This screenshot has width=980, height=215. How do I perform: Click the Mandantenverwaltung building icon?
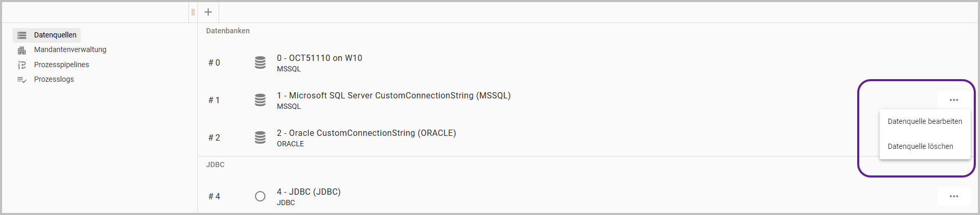tap(22, 50)
